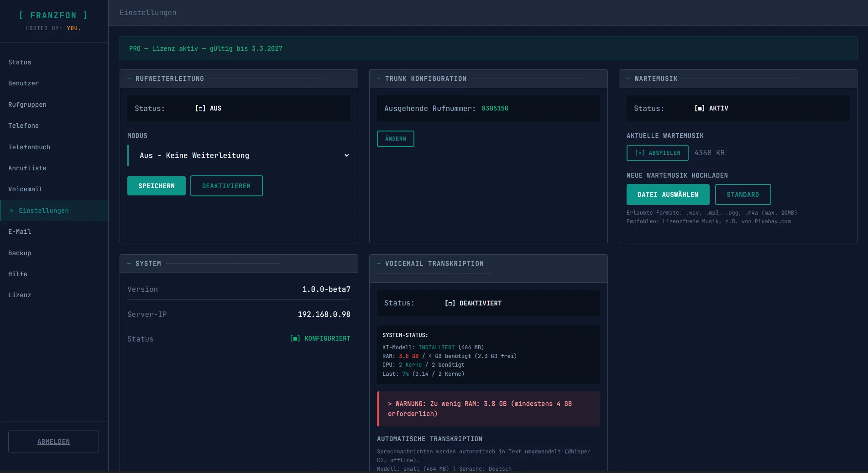Click Datei auswählen to upload music
Image resolution: width=868 pixels, height=473 pixels.
click(668, 195)
